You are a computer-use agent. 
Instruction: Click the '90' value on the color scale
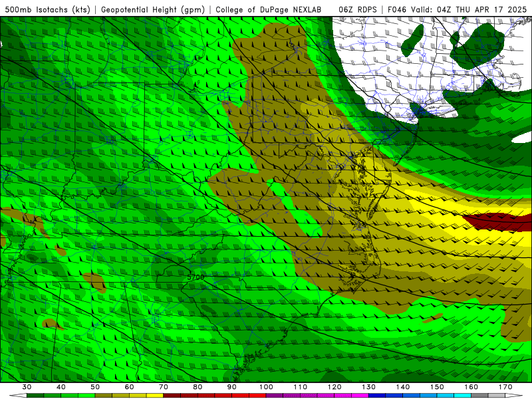pyautogui.click(x=231, y=387)
